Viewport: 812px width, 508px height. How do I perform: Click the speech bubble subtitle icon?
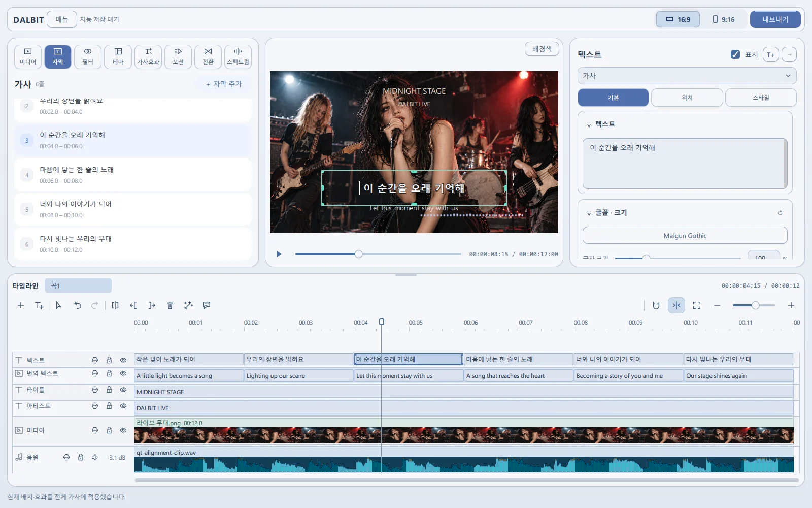[207, 305]
